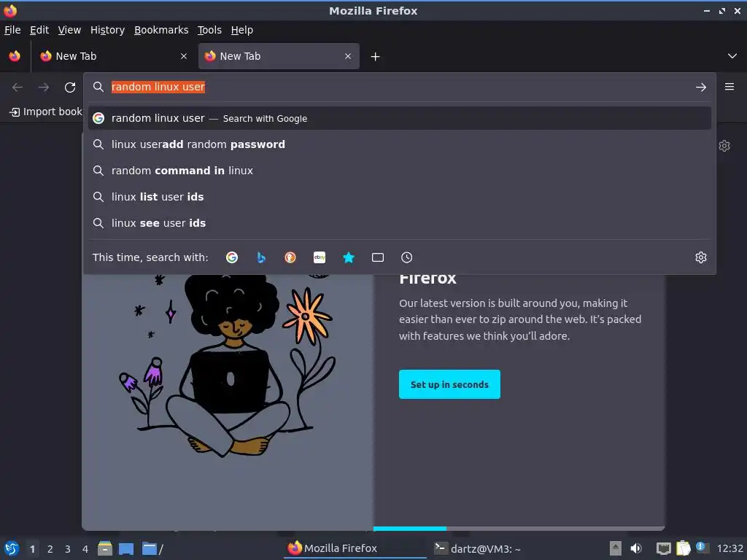Screen dimensions: 747x560
Task: Select suggestion 'linux list user ids'
Action: pyautogui.click(x=399, y=197)
